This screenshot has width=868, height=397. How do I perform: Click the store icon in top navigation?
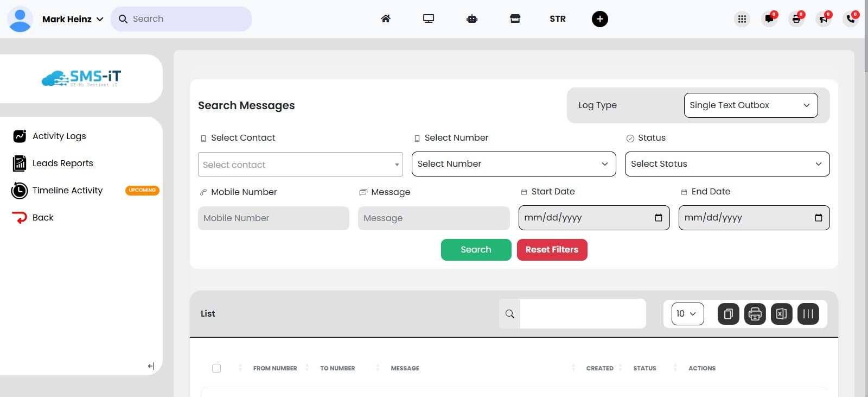click(x=515, y=18)
